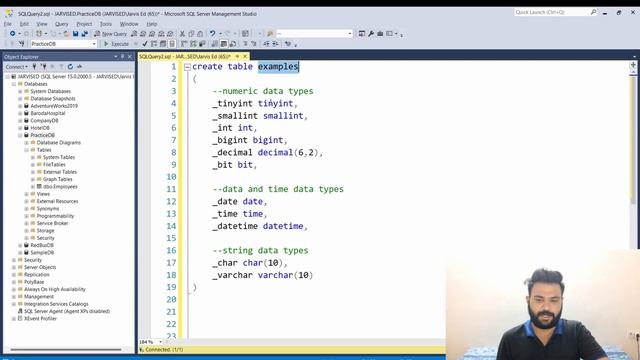Click the Open File folder icon
This screenshot has height=360, width=640.
(66, 34)
